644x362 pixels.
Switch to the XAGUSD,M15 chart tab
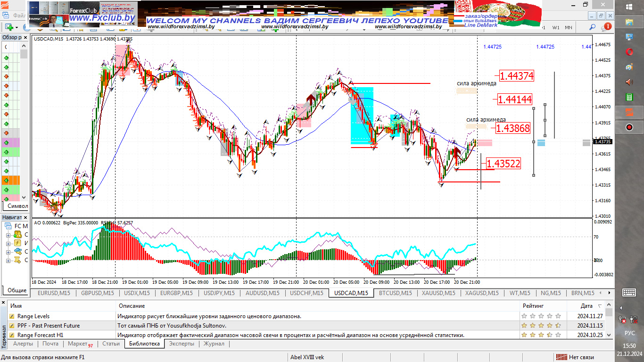coord(482,293)
